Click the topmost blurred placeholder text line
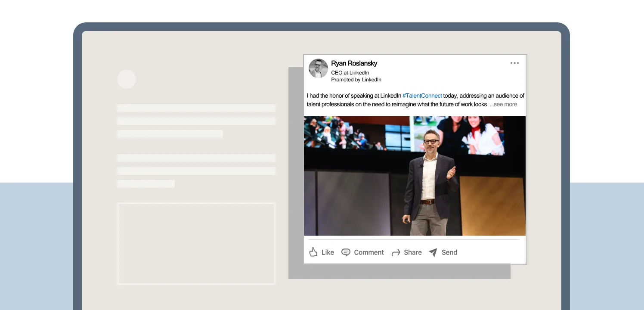The image size is (644, 310). point(196,108)
